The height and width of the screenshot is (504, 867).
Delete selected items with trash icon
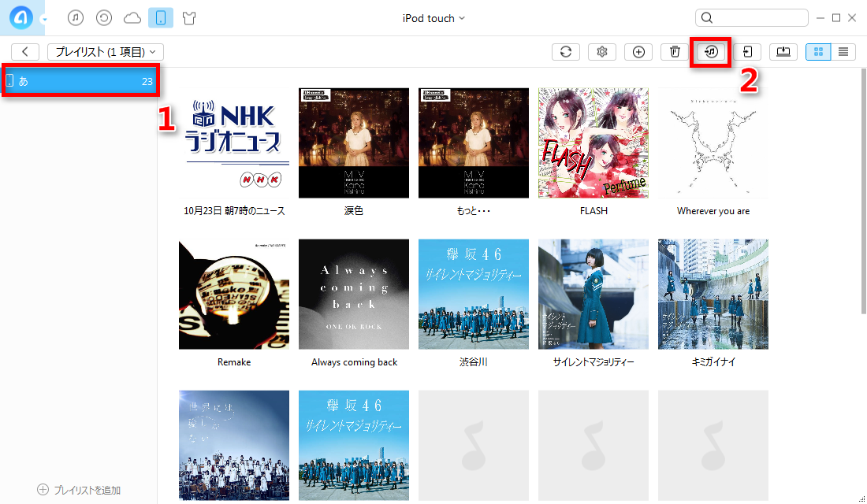675,51
